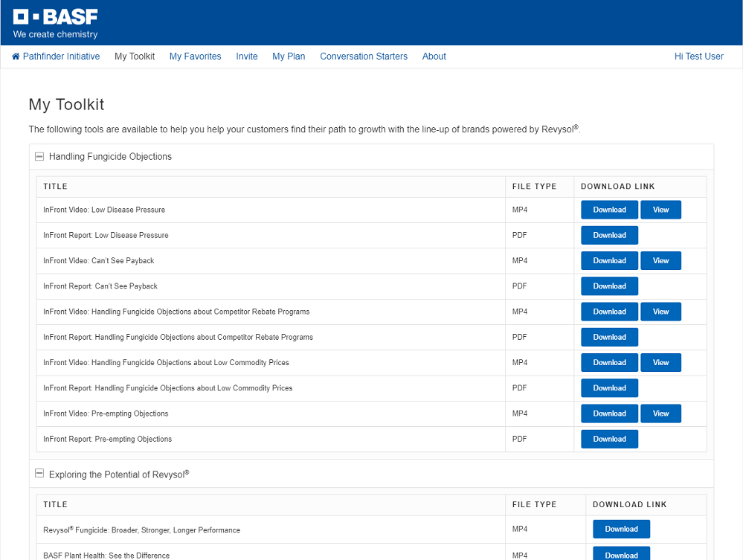
Task: Select row title InFront Video: Can't See Payback
Action: pos(99,261)
